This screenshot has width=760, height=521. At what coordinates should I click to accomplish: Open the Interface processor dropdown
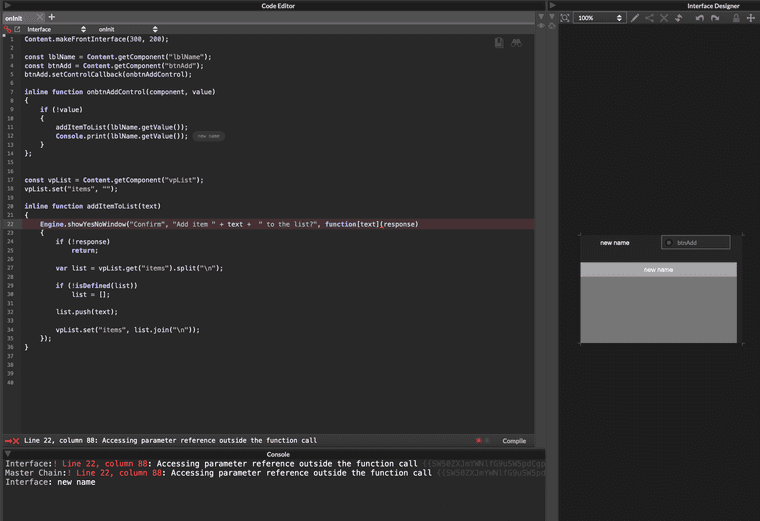[55, 29]
